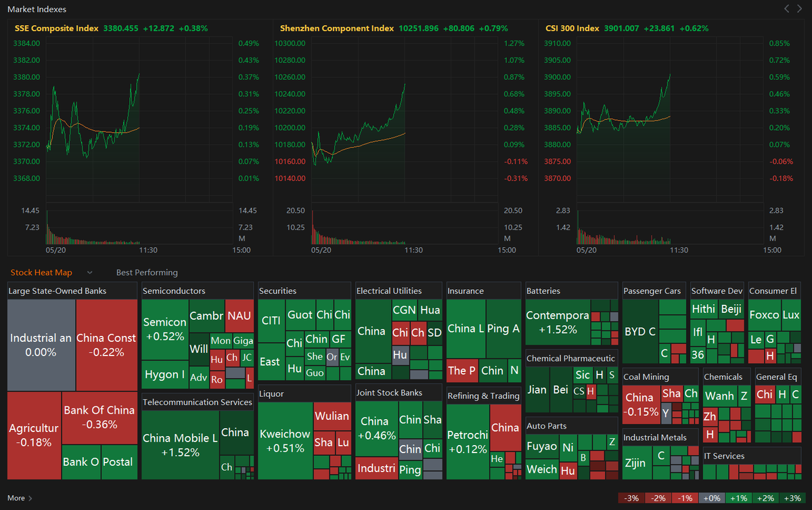Viewport: 812px width, 510px height.
Task: Select Bank Of China -0.36% tile
Action: 99,417
